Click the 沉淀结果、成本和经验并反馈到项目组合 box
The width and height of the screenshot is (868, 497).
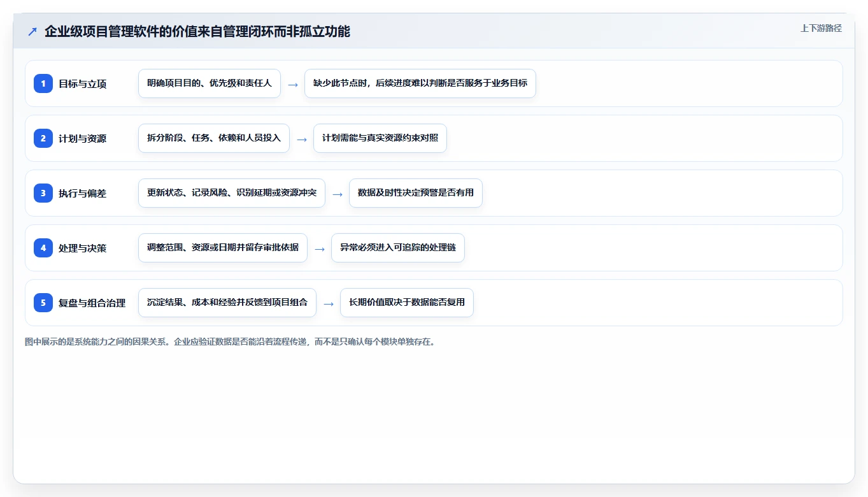tap(227, 303)
